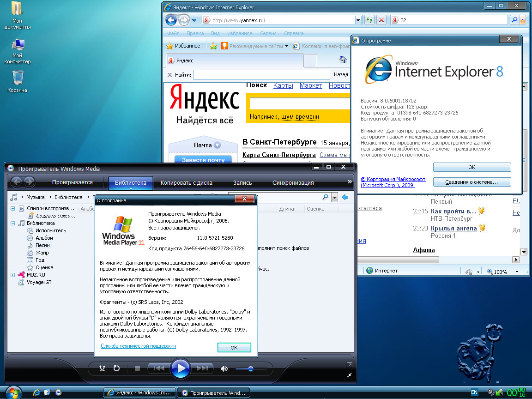The width and height of the screenshot is (532, 399).
Task: Click Избранное star icon in IE
Action: pos(169,46)
